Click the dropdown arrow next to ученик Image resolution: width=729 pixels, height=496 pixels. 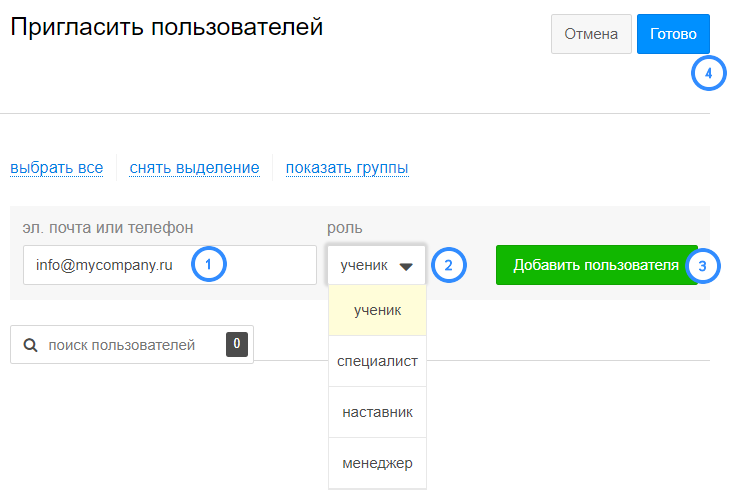(406, 267)
